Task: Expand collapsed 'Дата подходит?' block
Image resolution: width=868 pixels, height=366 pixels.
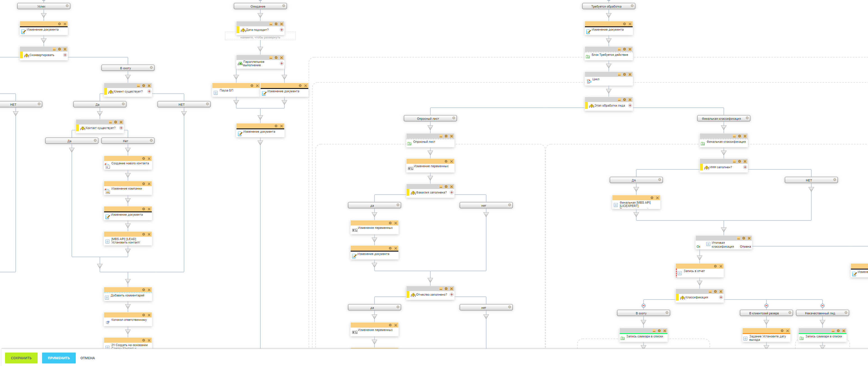Action: click(x=260, y=37)
